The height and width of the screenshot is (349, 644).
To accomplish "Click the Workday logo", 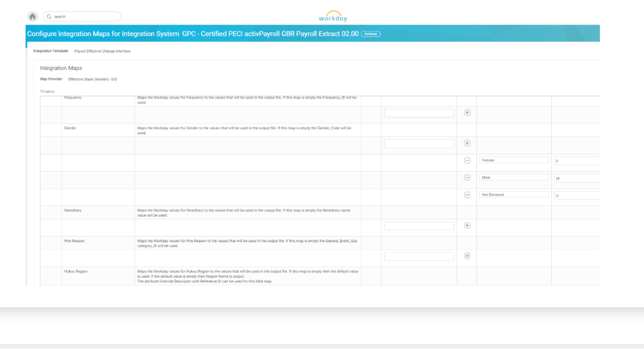I will tap(333, 16).
